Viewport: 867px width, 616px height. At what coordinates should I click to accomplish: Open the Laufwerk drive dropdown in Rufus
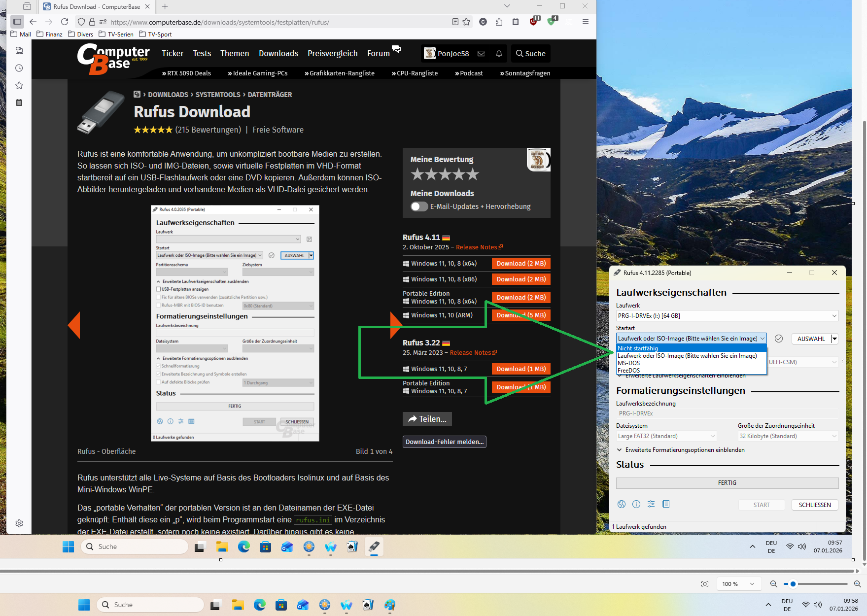click(x=727, y=315)
